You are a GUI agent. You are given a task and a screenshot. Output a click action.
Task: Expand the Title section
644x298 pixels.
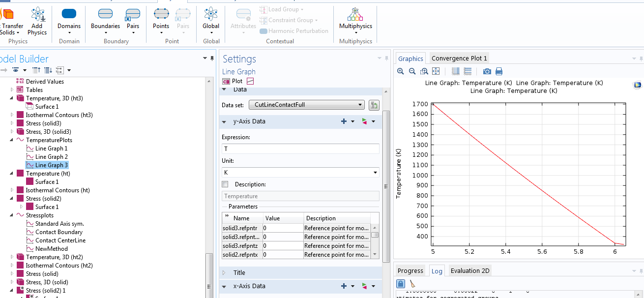pos(239,272)
